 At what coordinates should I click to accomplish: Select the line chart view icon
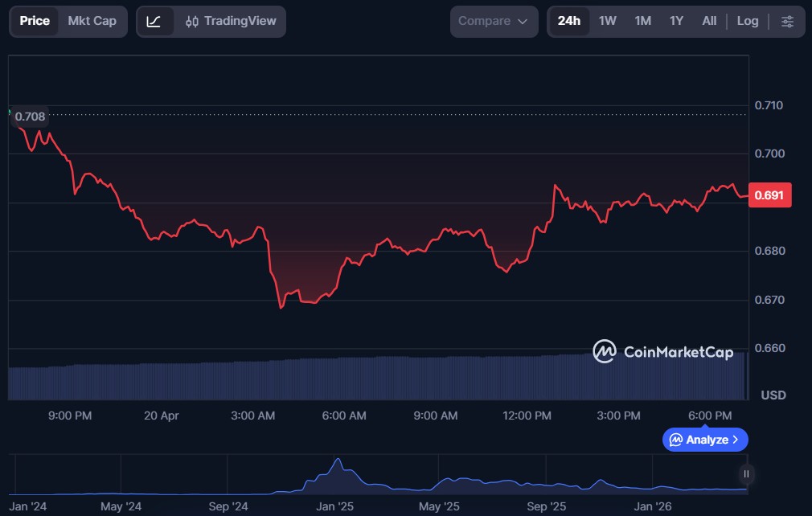click(154, 22)
